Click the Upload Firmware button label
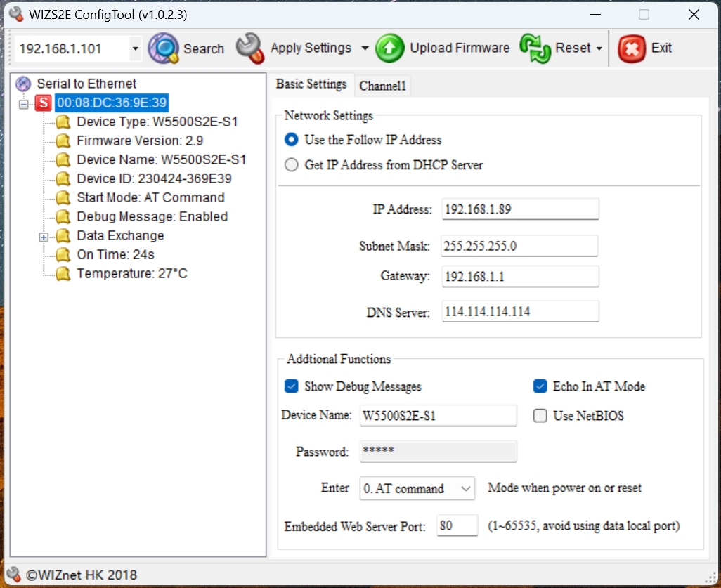This screenshot has height=588, width=721. pos(460,48)
